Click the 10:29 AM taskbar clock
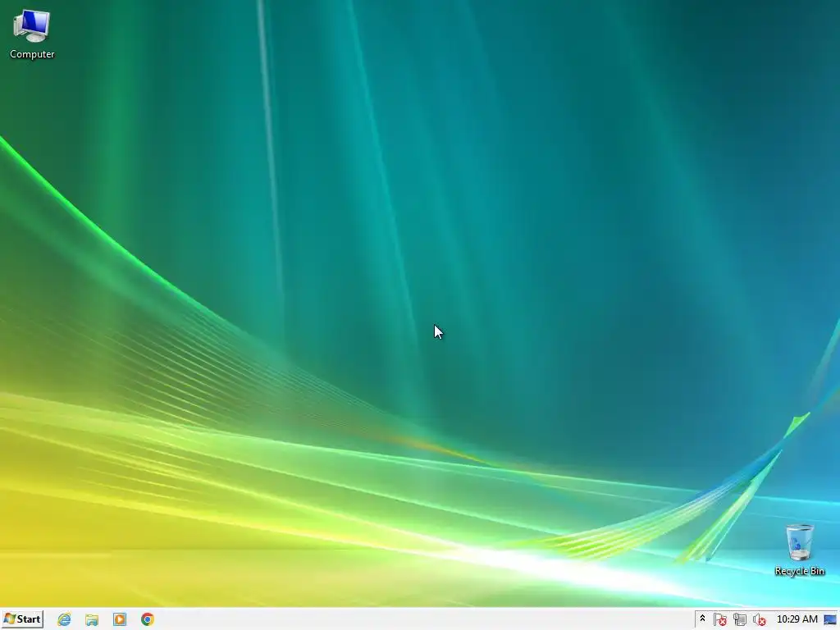 797,619
